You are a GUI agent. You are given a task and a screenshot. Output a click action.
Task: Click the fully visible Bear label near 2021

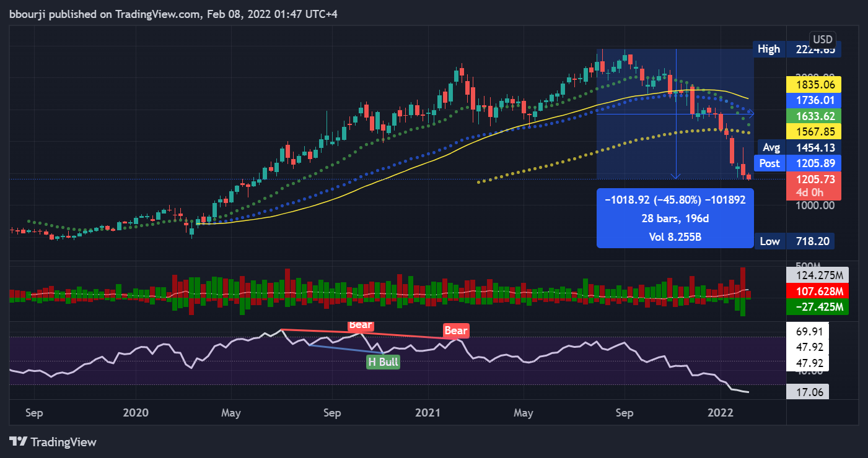click(x=455, y=331)
